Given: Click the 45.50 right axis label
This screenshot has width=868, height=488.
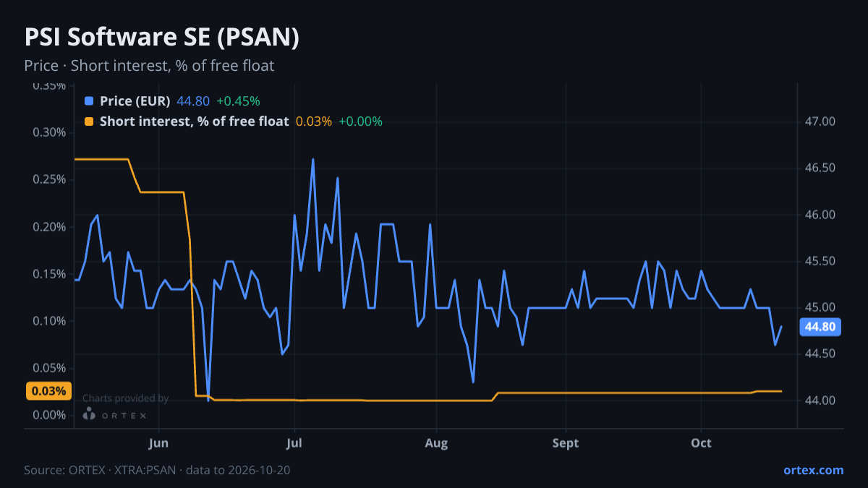Looking at the screenshot, I should tap(820, 261).
